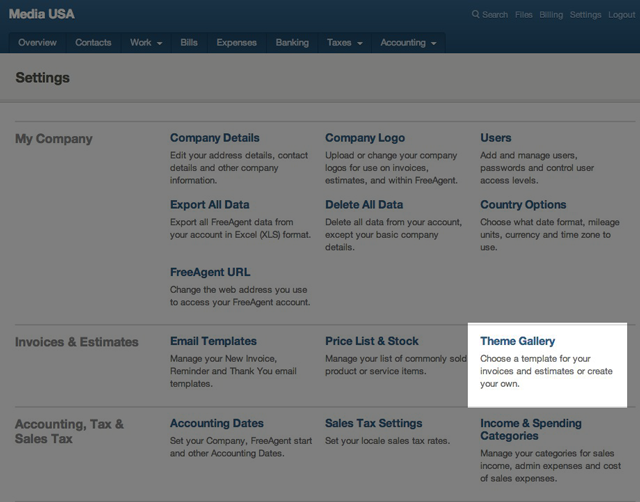Viewport: 640px width, 502px height.
Task: Open the Email Templates link
Action: 213,341
